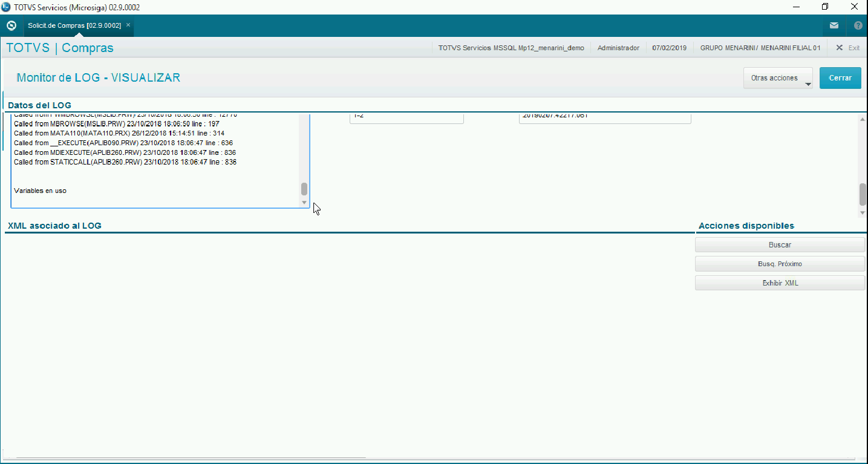Click the TOTVS home circle icon
The width and height of the screenshot is (868, 464).
pyautogui.click(x=11, y=25)
